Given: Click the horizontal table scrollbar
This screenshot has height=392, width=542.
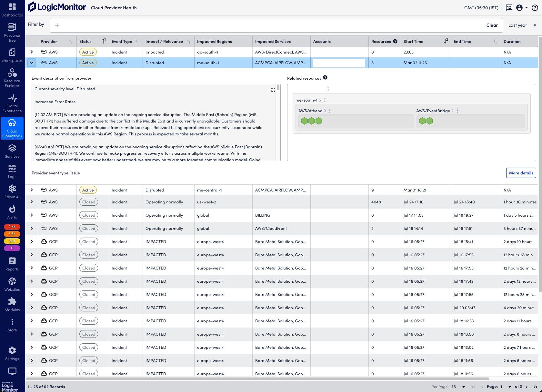Looking at the screenshot, I should 257,379.
